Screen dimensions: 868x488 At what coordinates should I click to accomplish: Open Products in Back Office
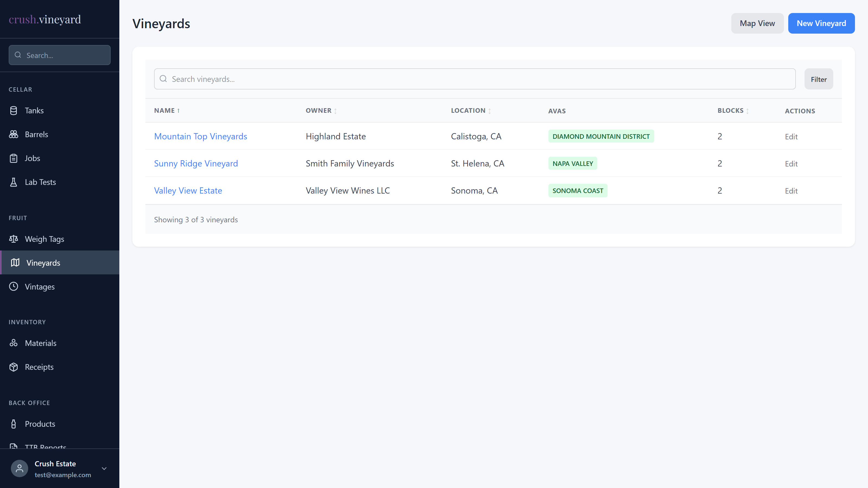pyautogui.click(x=60, y=424)
